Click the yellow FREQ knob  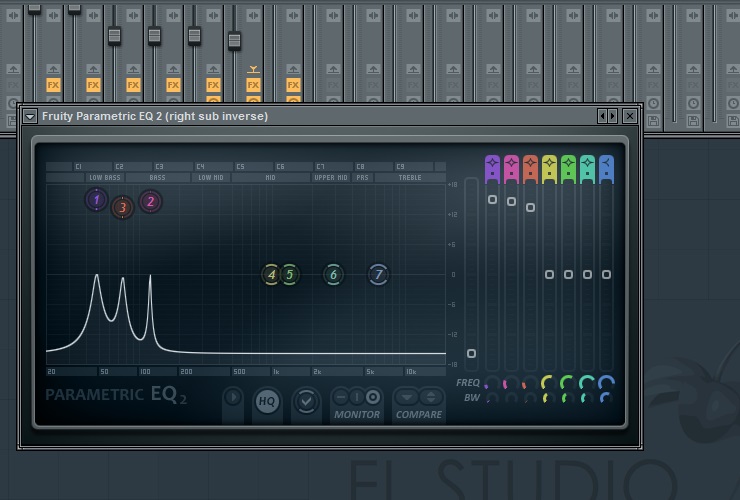coord(549,383)
